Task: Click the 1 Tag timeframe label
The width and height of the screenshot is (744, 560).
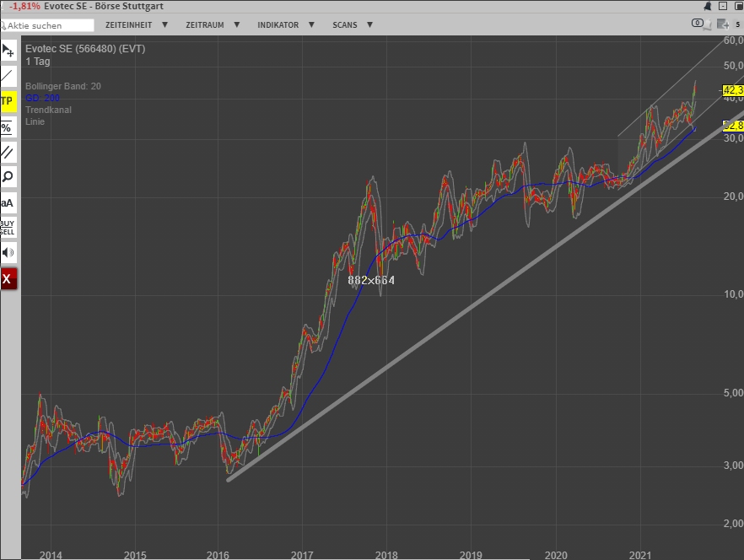Action: tap(38, 62)
